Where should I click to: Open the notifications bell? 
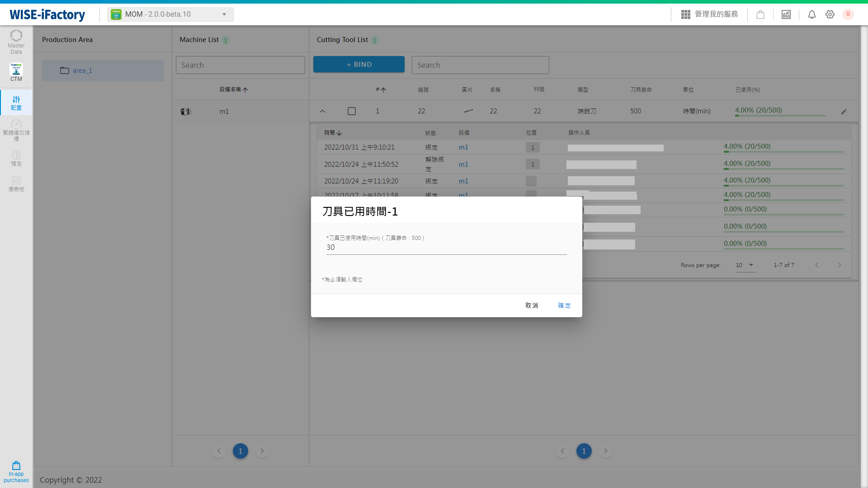(x=811, y=14)
